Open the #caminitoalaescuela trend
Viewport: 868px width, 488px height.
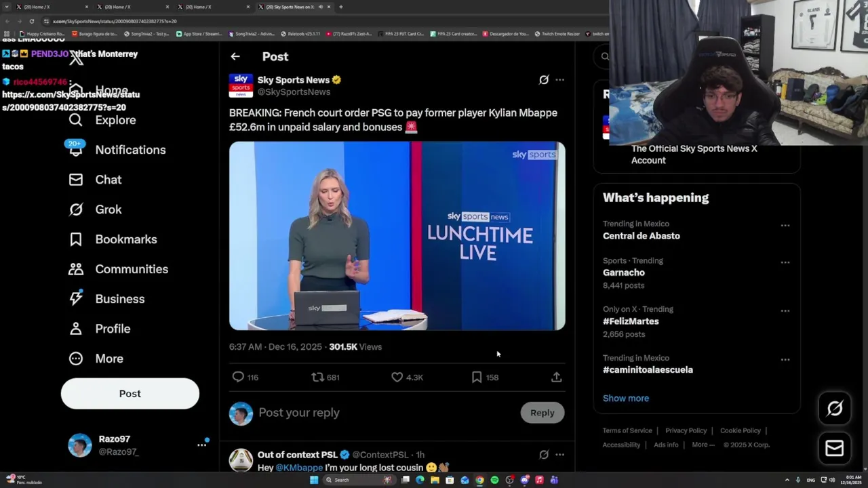point(648,370)
